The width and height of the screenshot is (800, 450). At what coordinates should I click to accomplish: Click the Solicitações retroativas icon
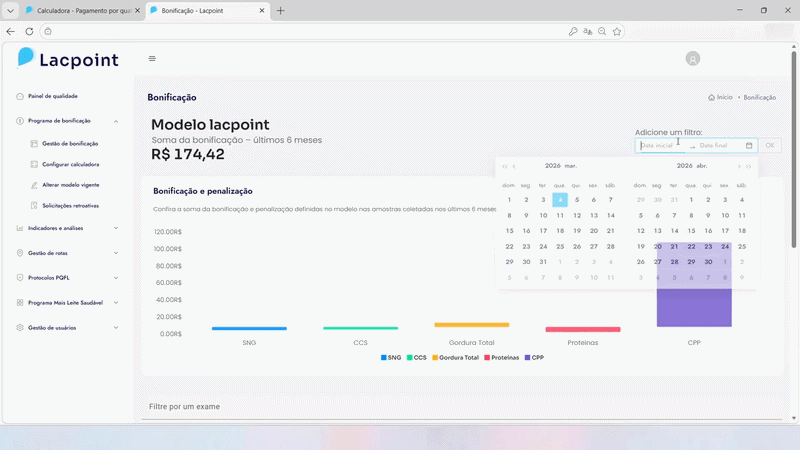tap(34, 206)
